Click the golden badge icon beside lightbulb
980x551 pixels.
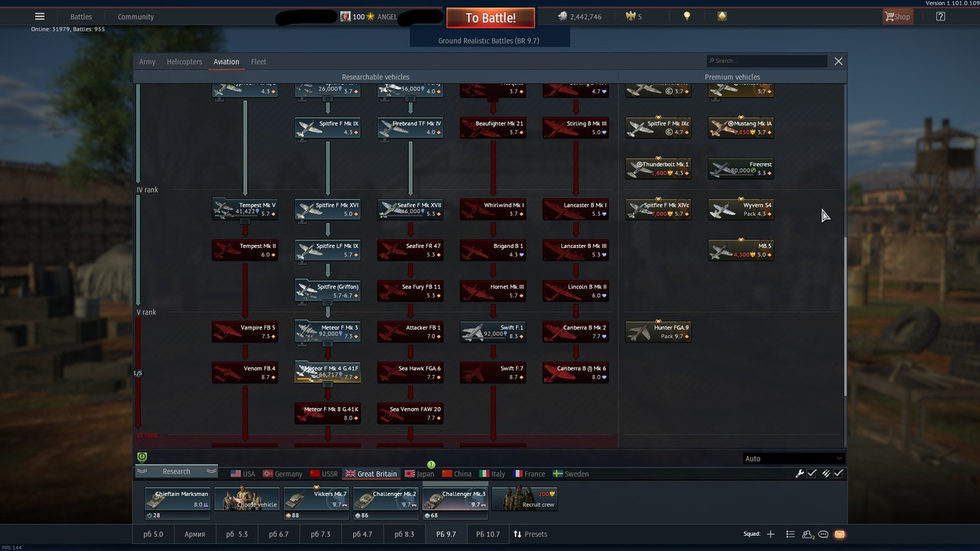pos(722,16)
